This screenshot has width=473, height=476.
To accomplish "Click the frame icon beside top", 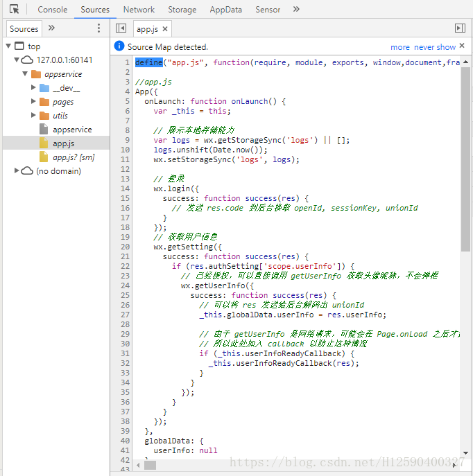I will 19,46.
